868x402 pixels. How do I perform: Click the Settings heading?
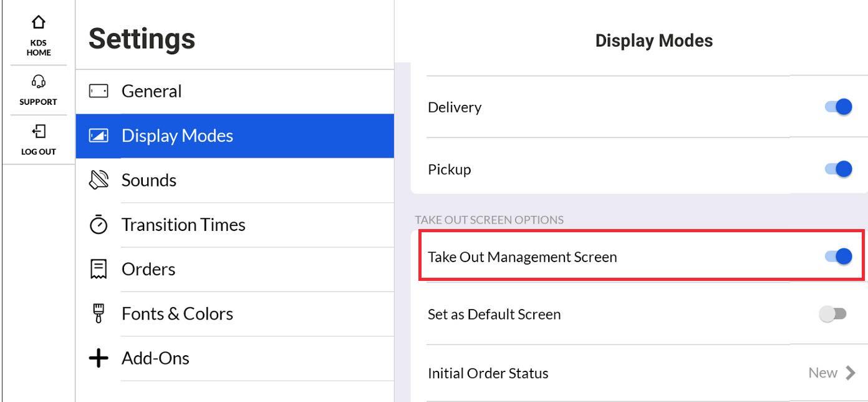point(141,39)
